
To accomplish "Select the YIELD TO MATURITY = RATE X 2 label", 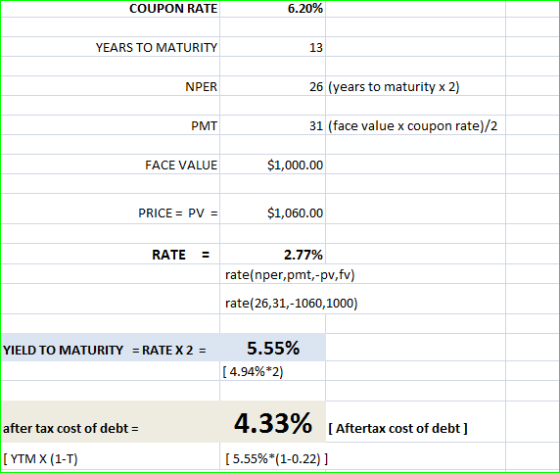I will point(105,350).
